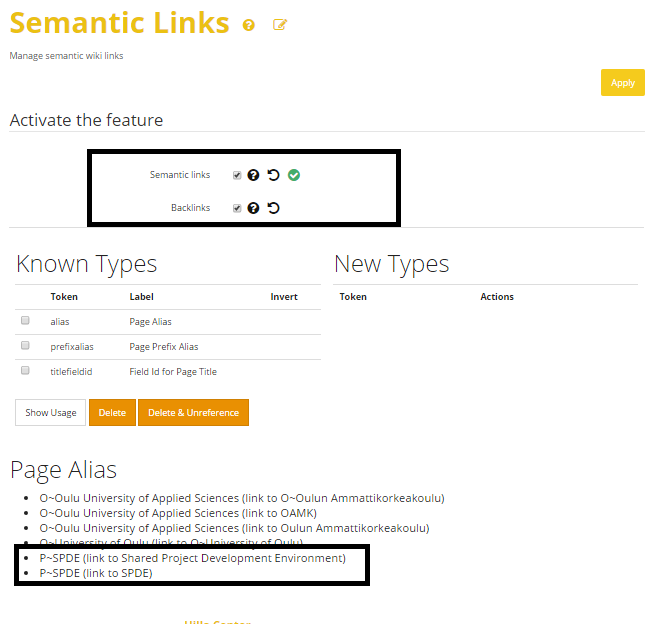Click 'Field Id for Page Title' label
Screen dimensions: 664x624
coord(173,372)
